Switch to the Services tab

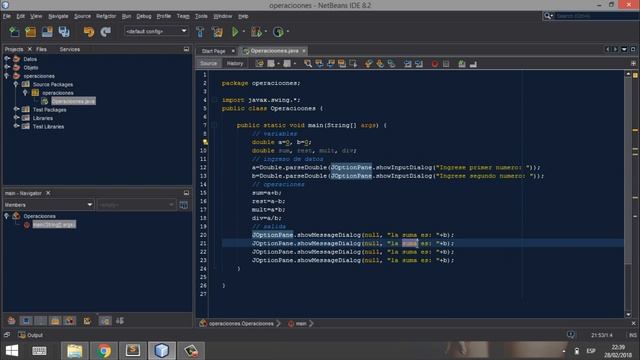[70, 49]
